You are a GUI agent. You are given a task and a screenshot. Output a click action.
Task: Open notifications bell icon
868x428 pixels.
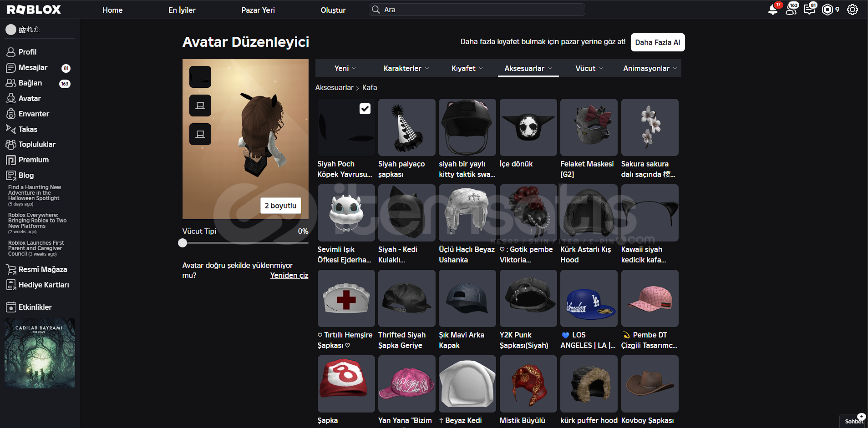tap(772, 10)
